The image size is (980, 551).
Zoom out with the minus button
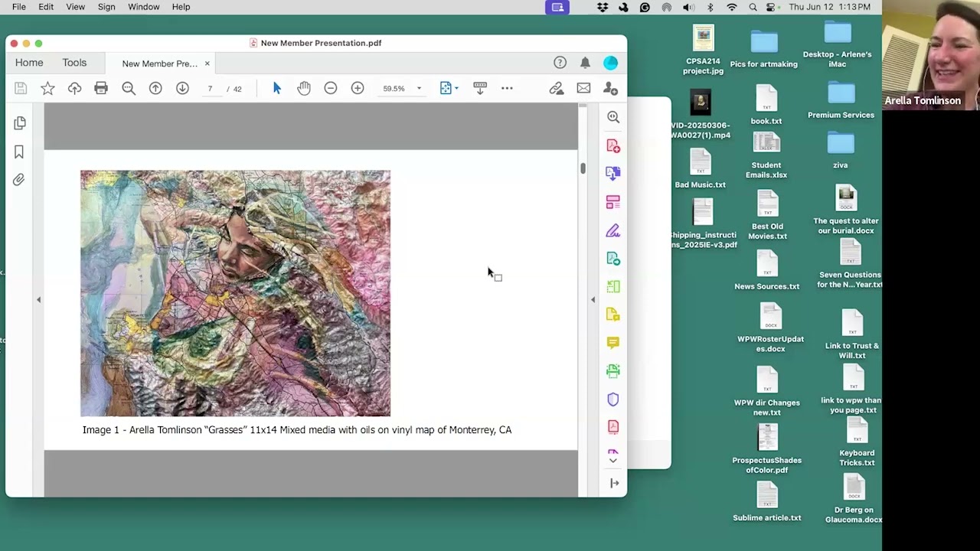(331, 89)
